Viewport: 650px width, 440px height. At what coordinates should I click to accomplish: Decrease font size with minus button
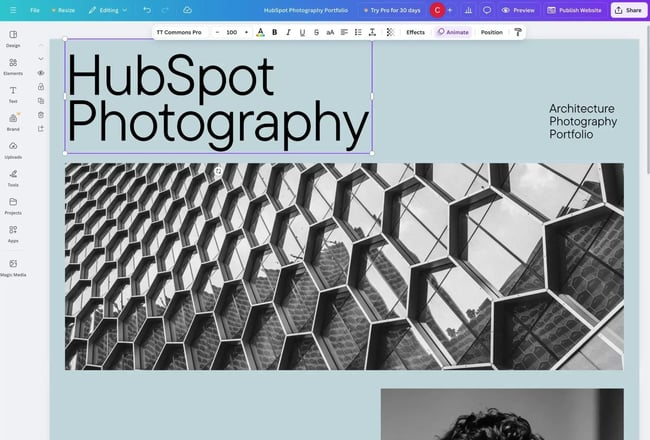click(217, 32)
